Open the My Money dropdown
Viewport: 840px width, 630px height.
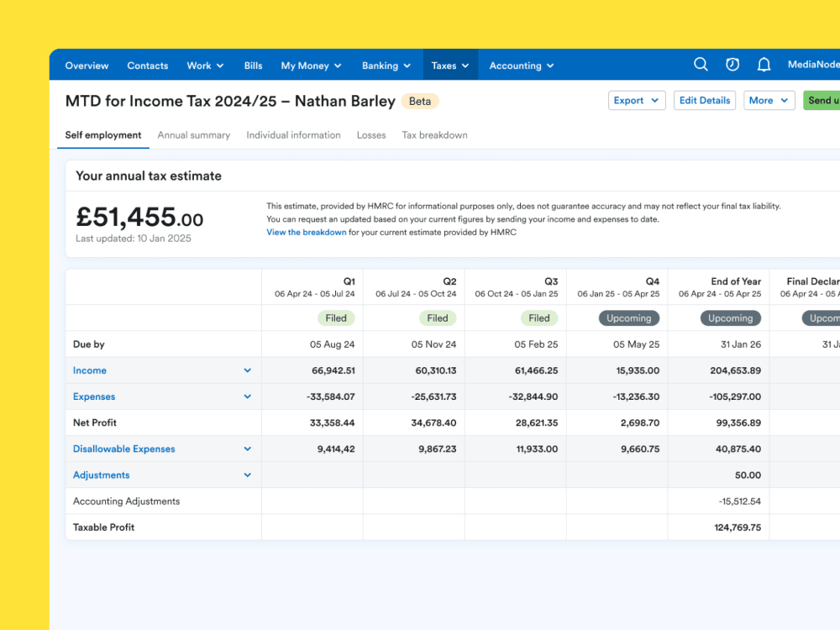click(x=310, y=65)
